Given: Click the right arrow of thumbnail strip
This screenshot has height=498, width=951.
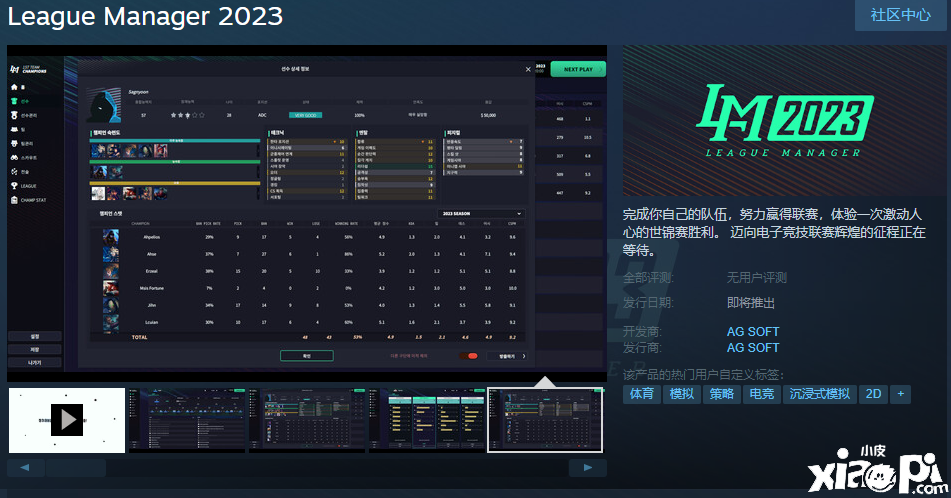Looking at the screenshot, I should coord(588,468).
